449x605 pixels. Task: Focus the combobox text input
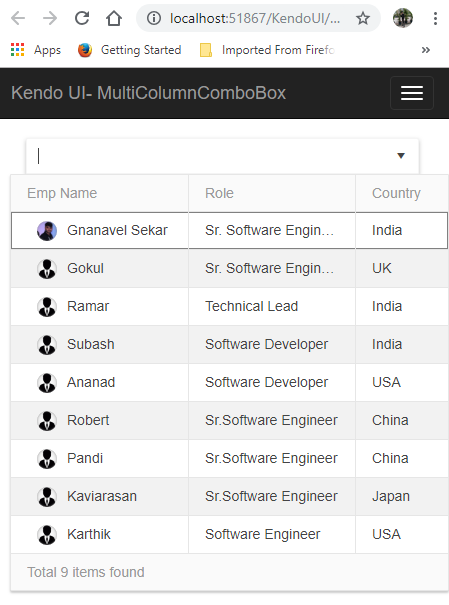[x=208, y=156]
